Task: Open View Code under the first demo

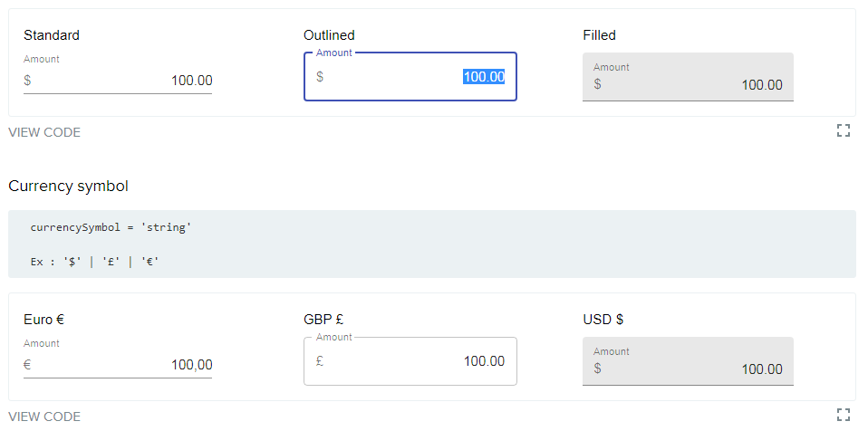Action: [x=44, y=132]
